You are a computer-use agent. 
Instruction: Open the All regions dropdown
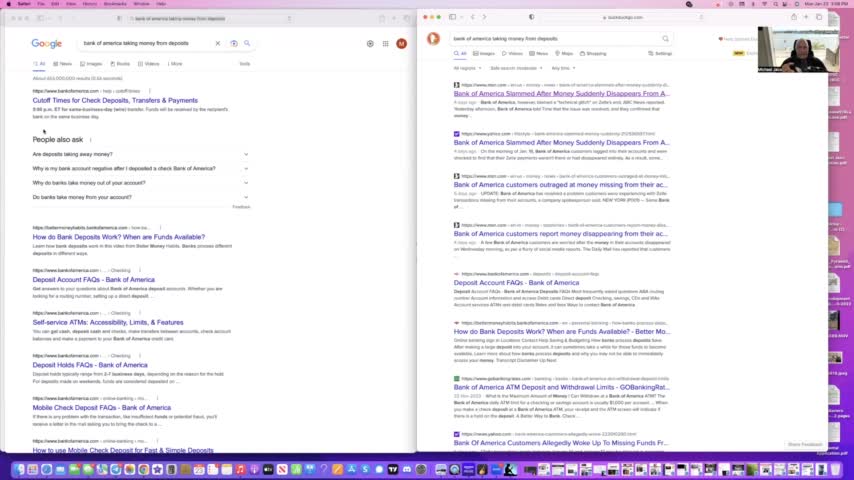[x=467, y=68]
